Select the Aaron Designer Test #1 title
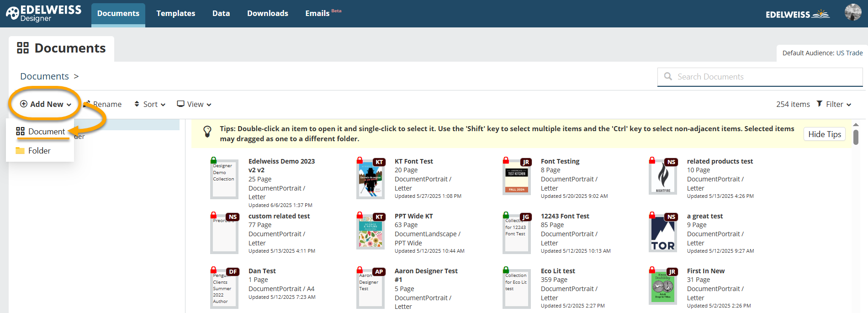 click(426, 275)
